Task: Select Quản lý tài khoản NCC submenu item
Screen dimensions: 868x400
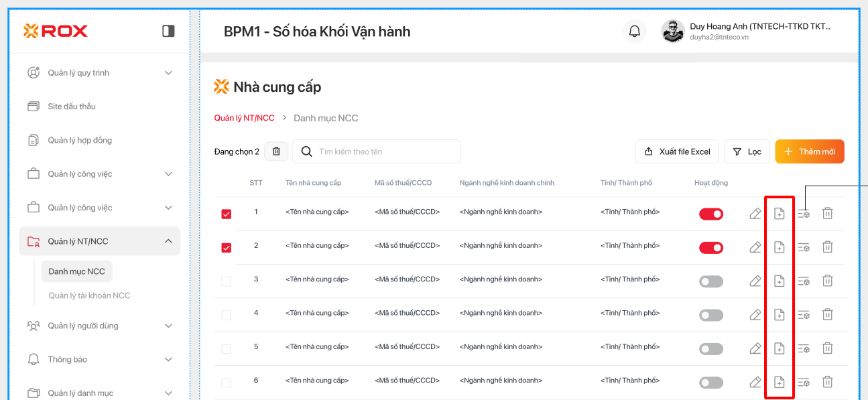Action: [x=89, y=295]
